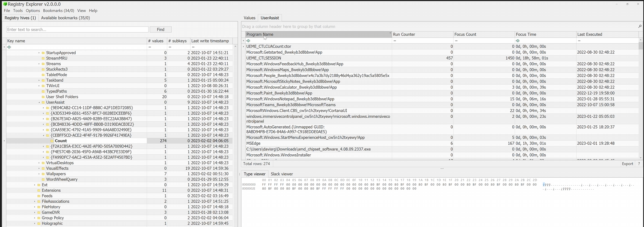This screenshot has width=644, height=227.
Task: Open the View menu
Action: coord(81,11)
